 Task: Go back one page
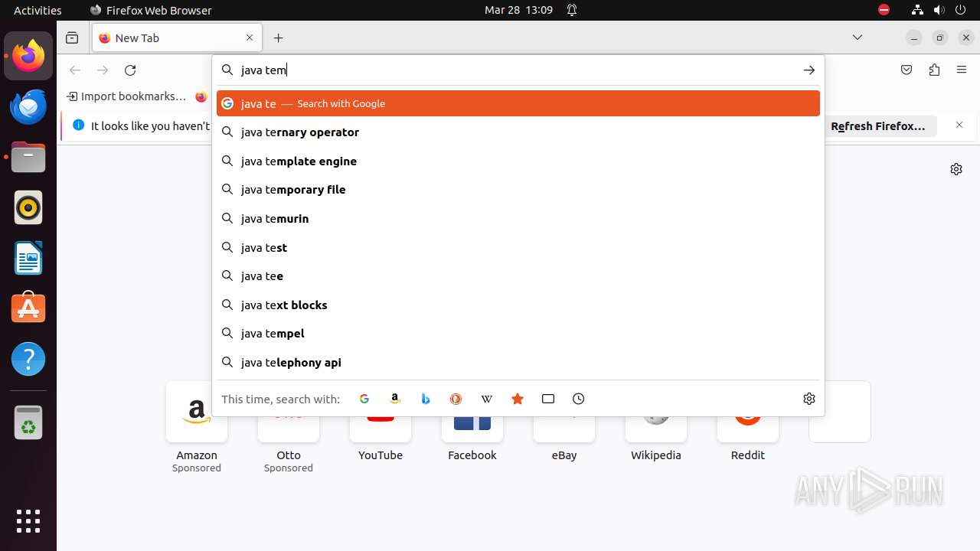coord(75,70)
